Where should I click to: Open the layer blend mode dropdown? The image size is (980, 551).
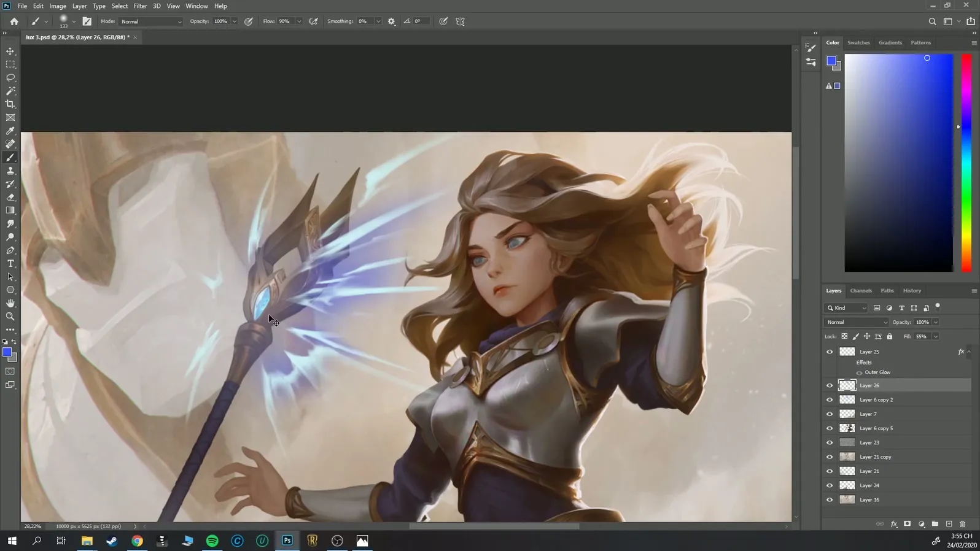(857, 322)
